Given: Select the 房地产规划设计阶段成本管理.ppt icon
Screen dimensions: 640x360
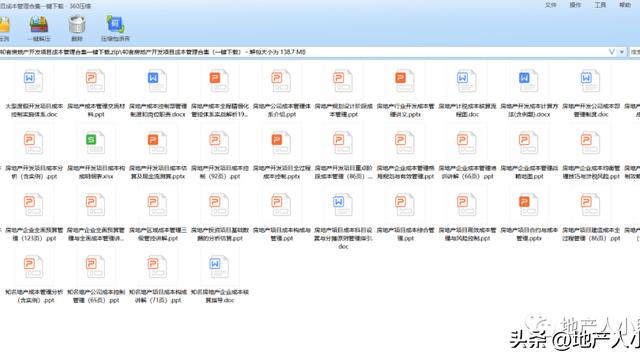Looking at the screenshot, I should pos(343,81).
